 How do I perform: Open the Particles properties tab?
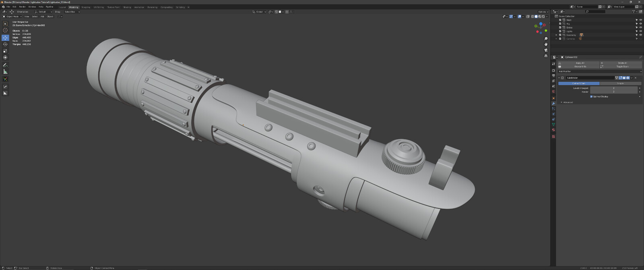pyautogui.click(x=553, y=109)
